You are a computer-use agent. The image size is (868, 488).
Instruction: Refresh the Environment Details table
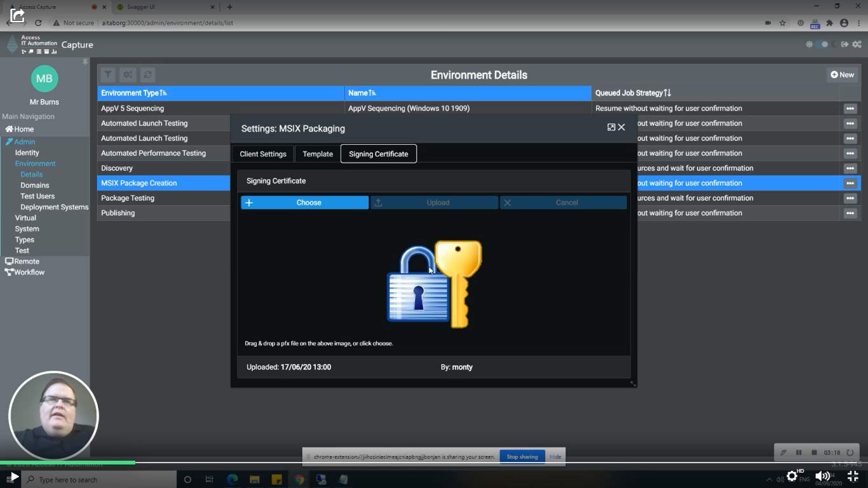tap(147, 74)
